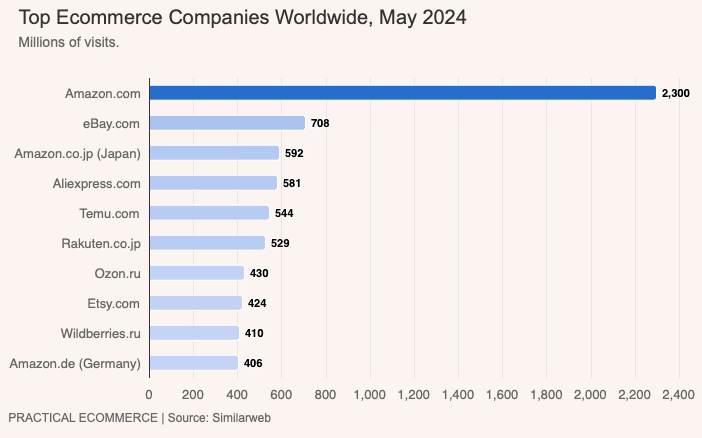
Task: Click the Amazon.de (Germany) label
Action: click(75, 364)
